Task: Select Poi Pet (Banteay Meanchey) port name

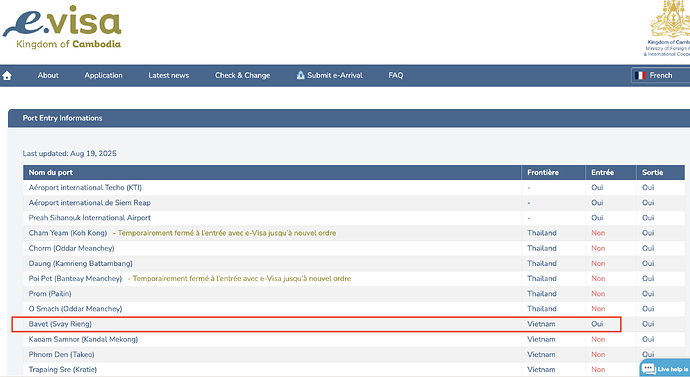Action: [75, 278]
